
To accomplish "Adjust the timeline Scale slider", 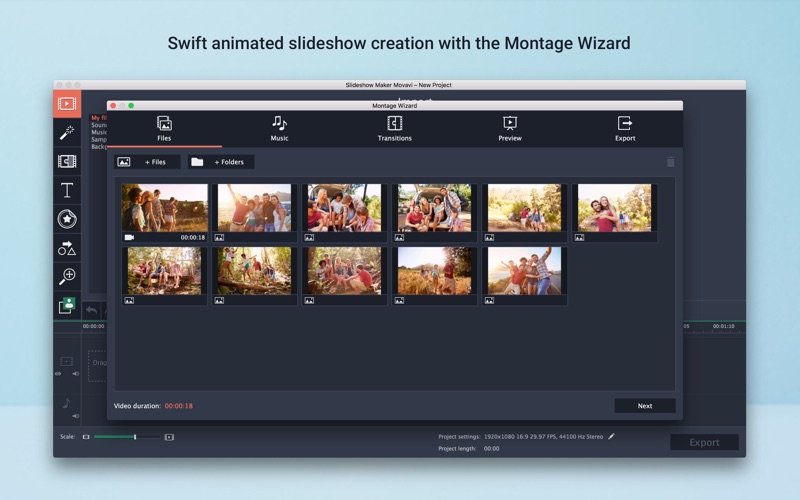I will point(127,437).
